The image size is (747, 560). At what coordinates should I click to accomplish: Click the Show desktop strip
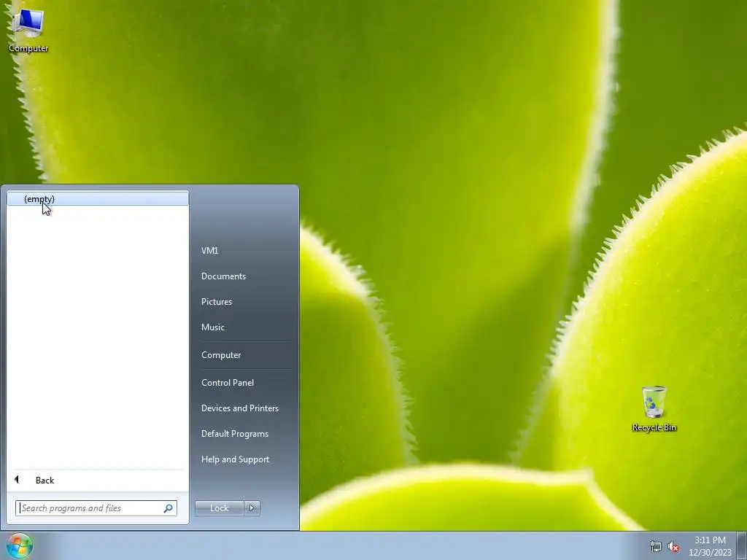pyautogui.click(x=742, y=546)
